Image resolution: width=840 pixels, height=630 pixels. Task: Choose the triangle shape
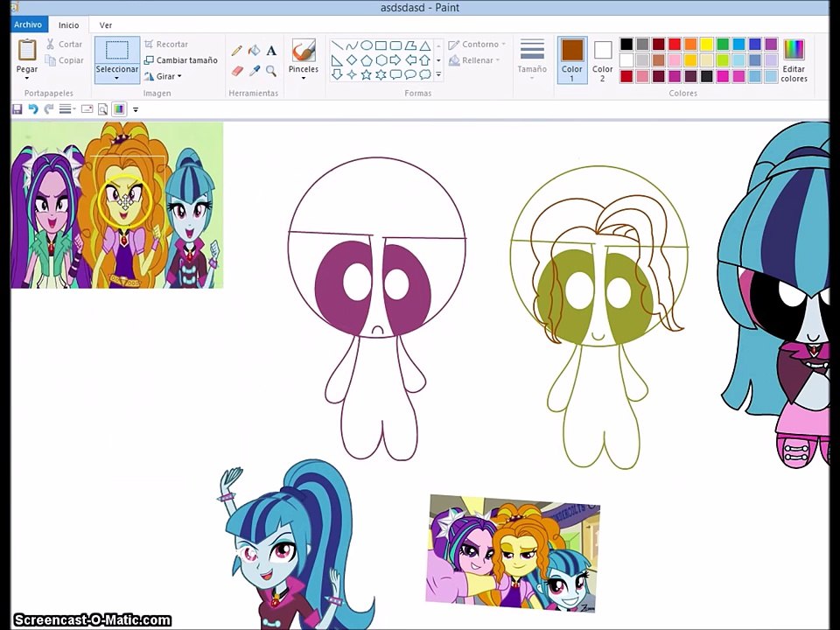(x=425, y=45)
